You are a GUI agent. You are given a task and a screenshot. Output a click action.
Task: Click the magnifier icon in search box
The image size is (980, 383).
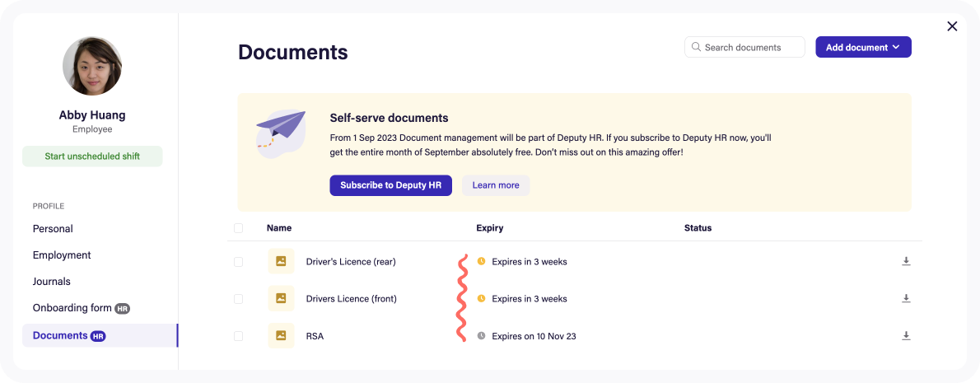696,47
